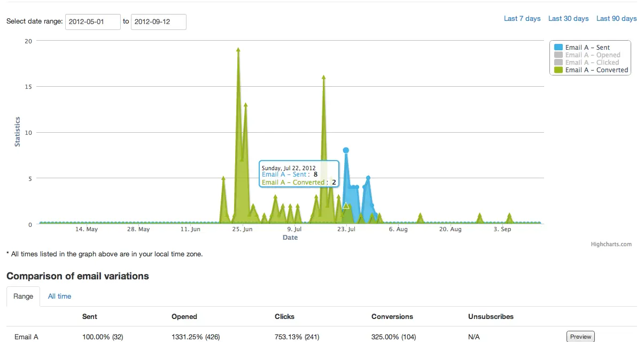
Task: Click the Conversions column header
Action: pos(392,316)
